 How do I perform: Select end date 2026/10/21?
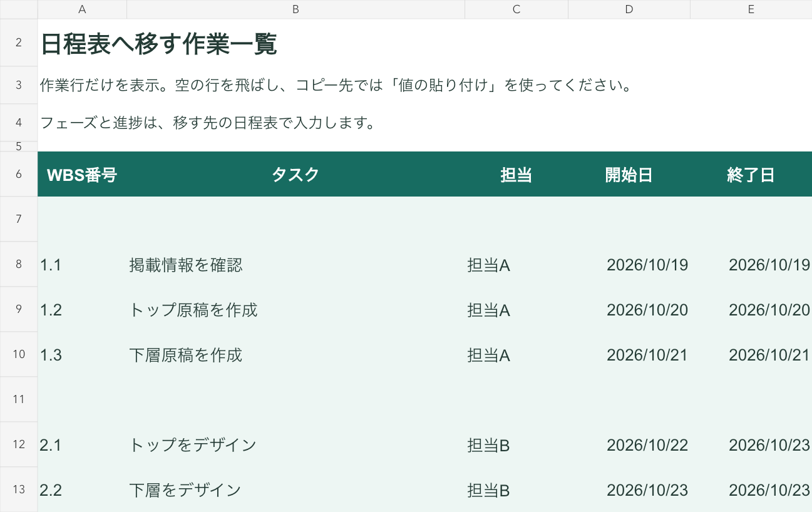coord(751,355)
